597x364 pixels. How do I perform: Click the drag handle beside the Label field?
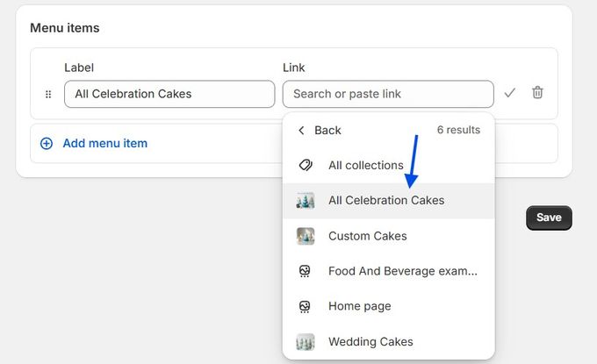point(48,94)
